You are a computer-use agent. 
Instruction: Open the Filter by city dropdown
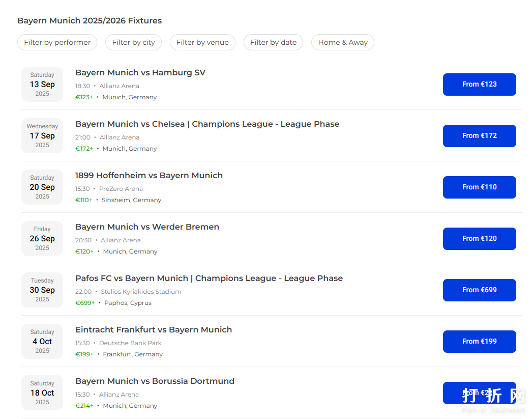click(133, 42)
